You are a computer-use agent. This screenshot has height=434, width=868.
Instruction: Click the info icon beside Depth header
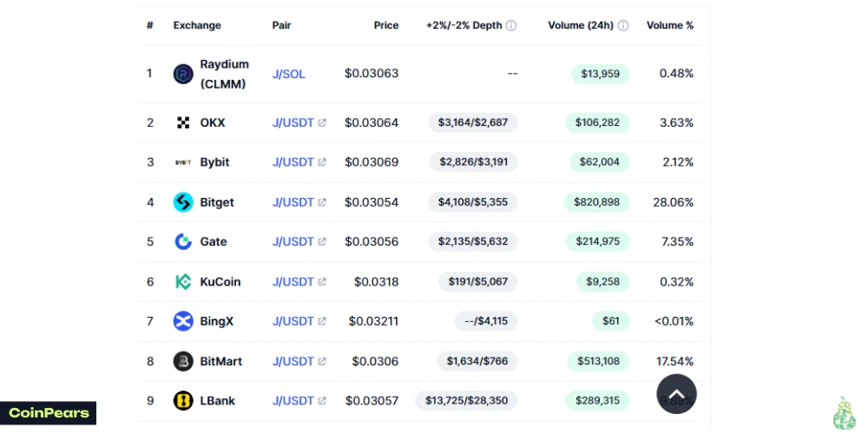511,26
